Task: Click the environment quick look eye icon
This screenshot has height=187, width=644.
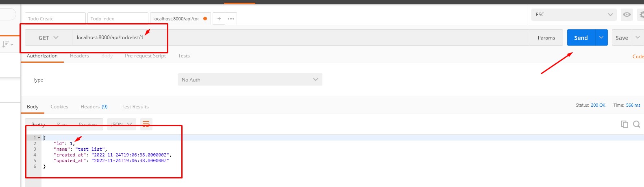Action: (627, 15)
